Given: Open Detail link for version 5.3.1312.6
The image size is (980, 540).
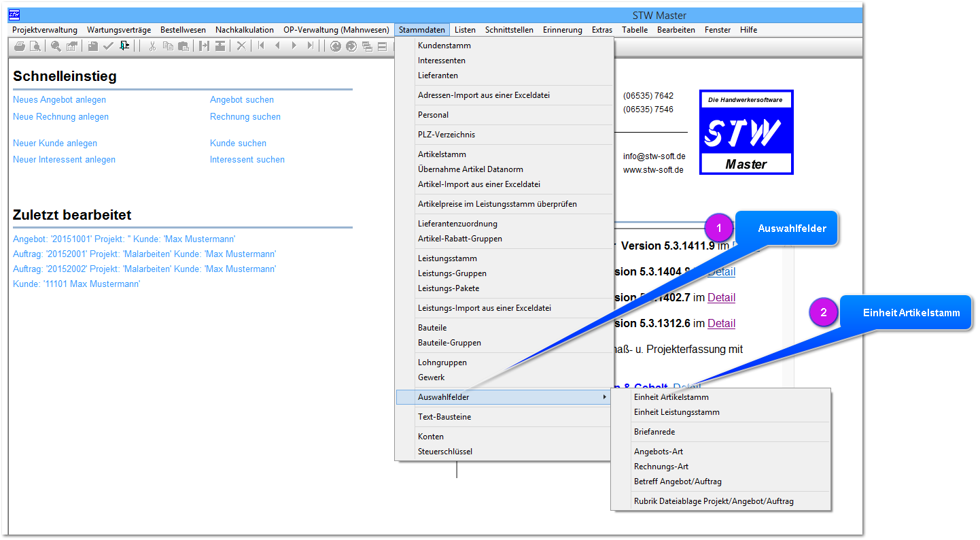Looking at the screenshot, I should (721, 323).
